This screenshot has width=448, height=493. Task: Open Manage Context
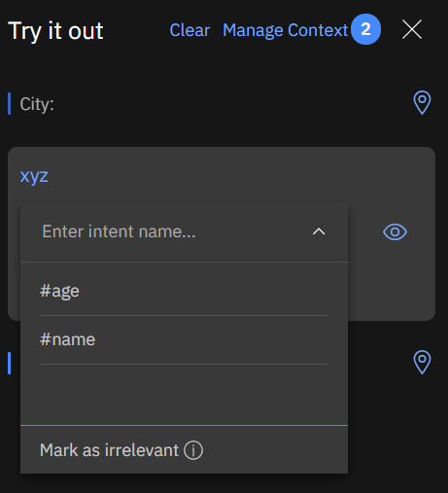286,30
